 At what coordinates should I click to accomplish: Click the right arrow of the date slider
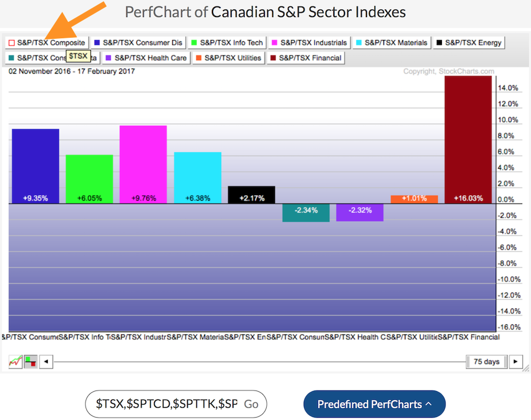click(x=516, y=362)
